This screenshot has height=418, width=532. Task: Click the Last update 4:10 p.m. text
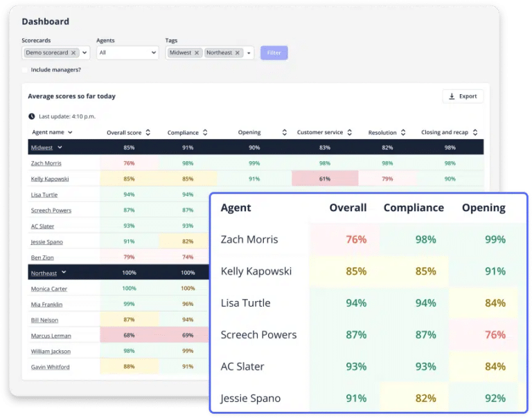tap(67, 116)
